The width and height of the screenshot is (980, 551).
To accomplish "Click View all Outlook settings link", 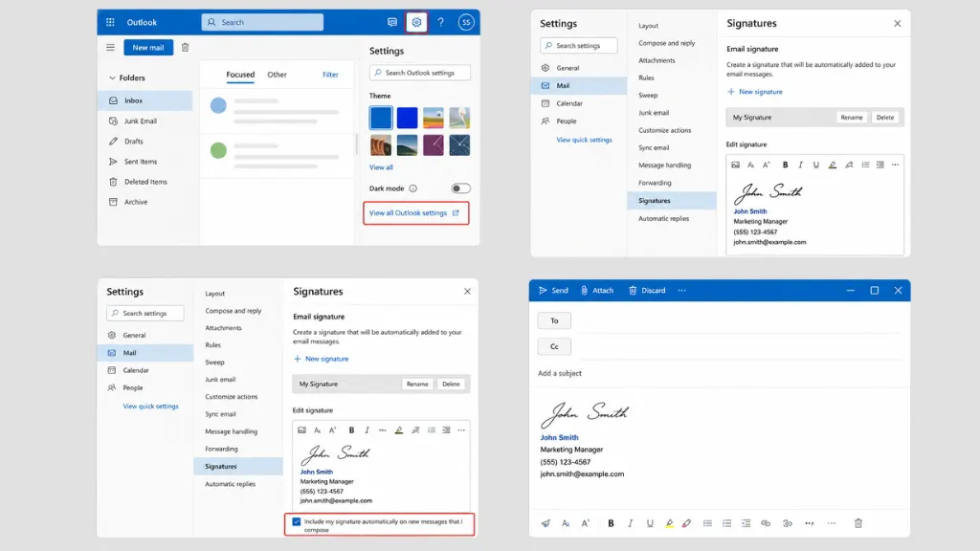I will pyautogui.click(x=414, y=213).
